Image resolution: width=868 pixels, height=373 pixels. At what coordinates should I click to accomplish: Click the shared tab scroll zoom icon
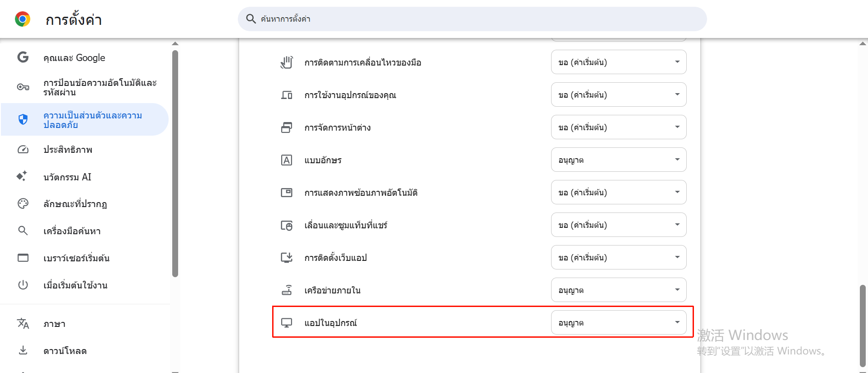click(x=287, y=225)
